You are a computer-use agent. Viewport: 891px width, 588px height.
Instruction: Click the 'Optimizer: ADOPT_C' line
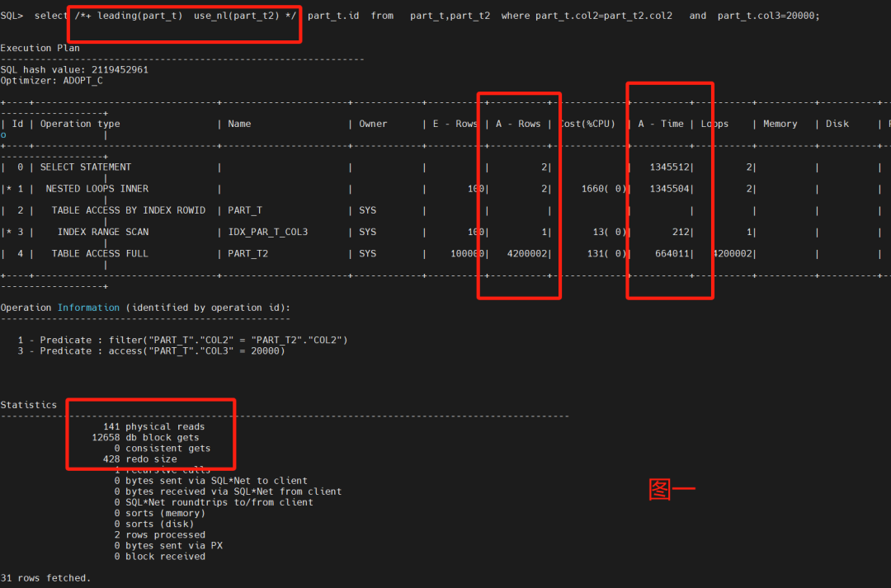pos(51,80)
